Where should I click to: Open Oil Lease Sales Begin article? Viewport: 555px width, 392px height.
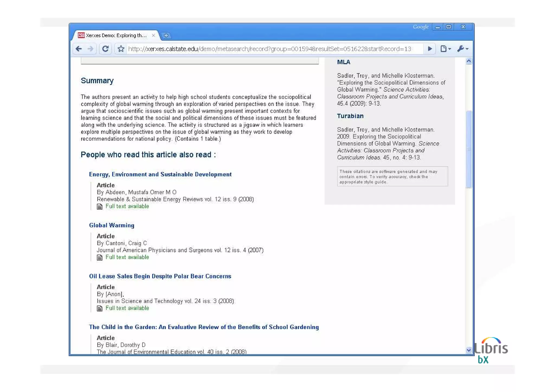pos(160,276)
